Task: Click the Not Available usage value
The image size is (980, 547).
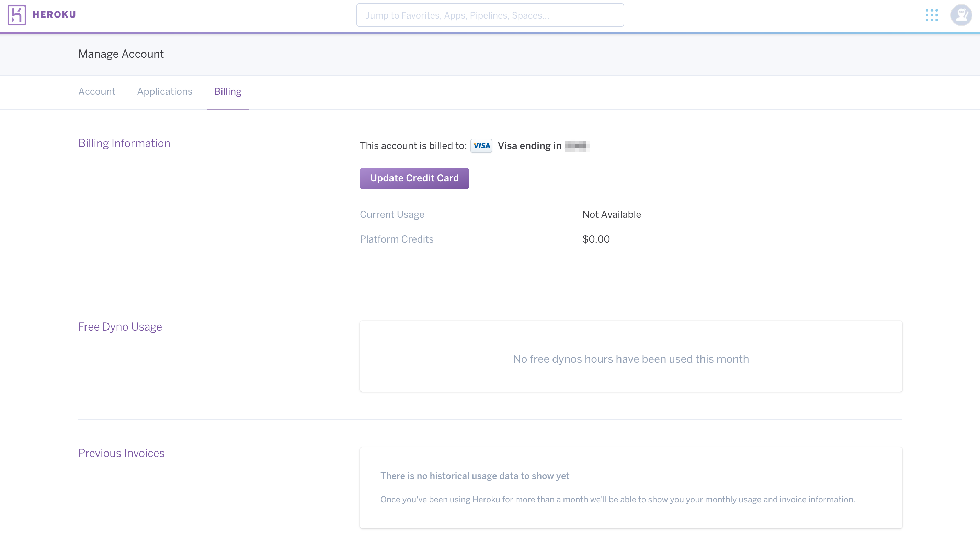Action: click(x=611, y=214)
